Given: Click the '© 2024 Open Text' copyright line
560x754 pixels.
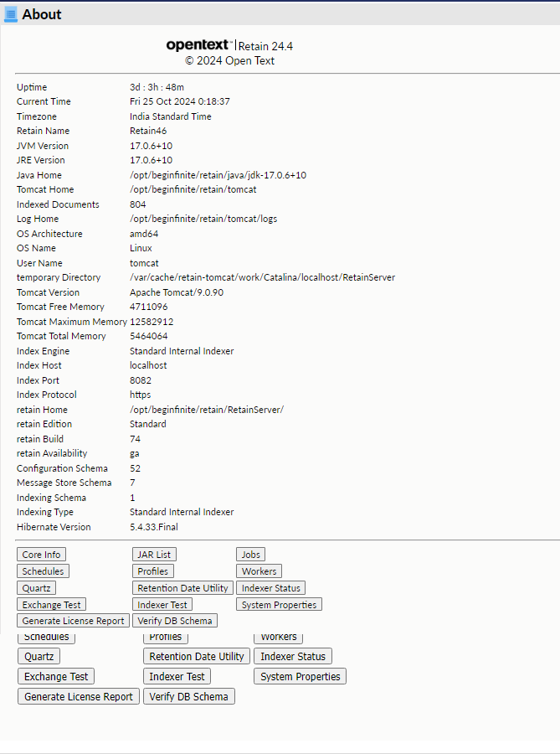Looking at the screenshot, I should [x=229, y=60].
